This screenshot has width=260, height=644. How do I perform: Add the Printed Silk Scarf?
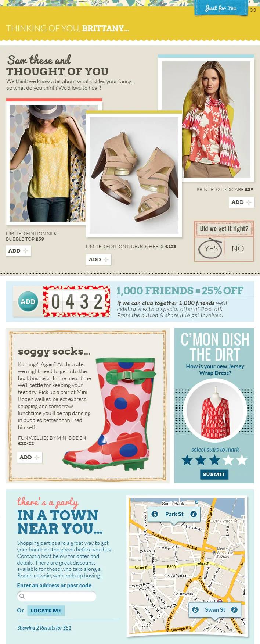241,202
